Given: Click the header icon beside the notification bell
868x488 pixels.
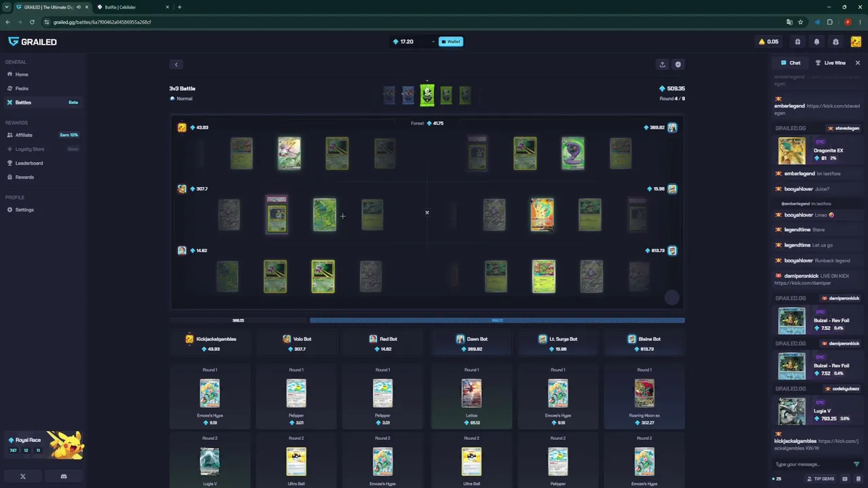Looking at the screenshot, I should [x=835, y=42].
